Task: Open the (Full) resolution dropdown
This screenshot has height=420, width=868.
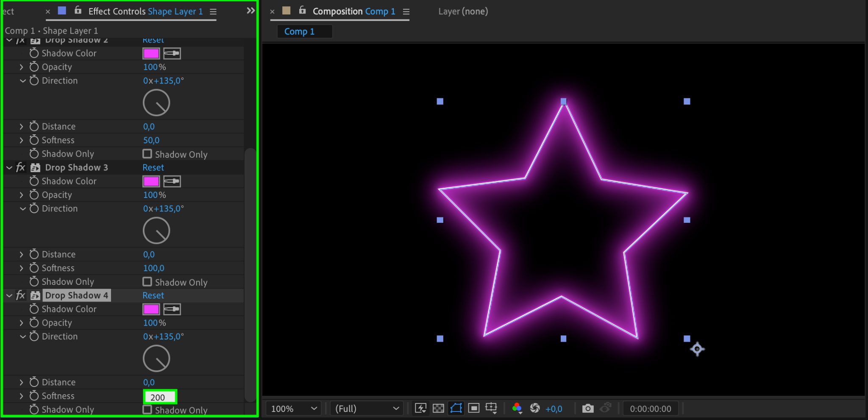Action: tap(367, 409)
